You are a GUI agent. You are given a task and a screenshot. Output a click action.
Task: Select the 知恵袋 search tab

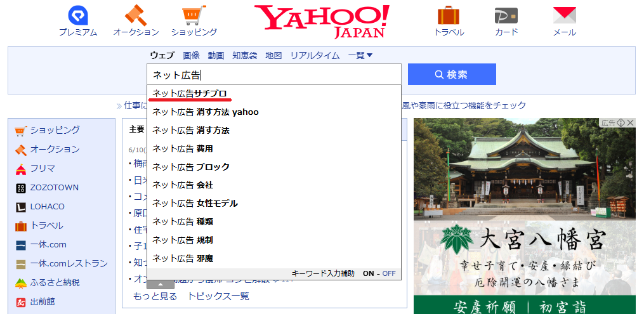245,55
